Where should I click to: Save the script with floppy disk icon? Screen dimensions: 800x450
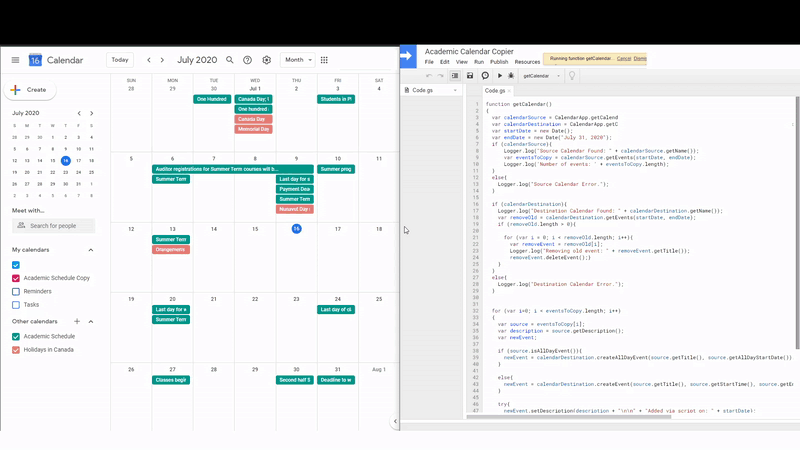click(x=470, y=76)
